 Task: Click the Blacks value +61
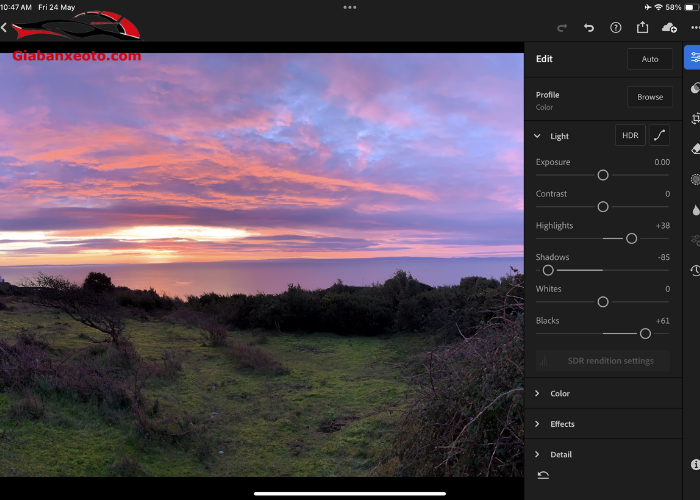click(x=663, y=321)
